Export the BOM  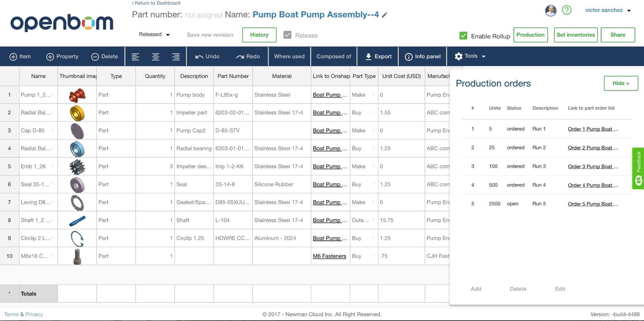(x=378, y=56)
